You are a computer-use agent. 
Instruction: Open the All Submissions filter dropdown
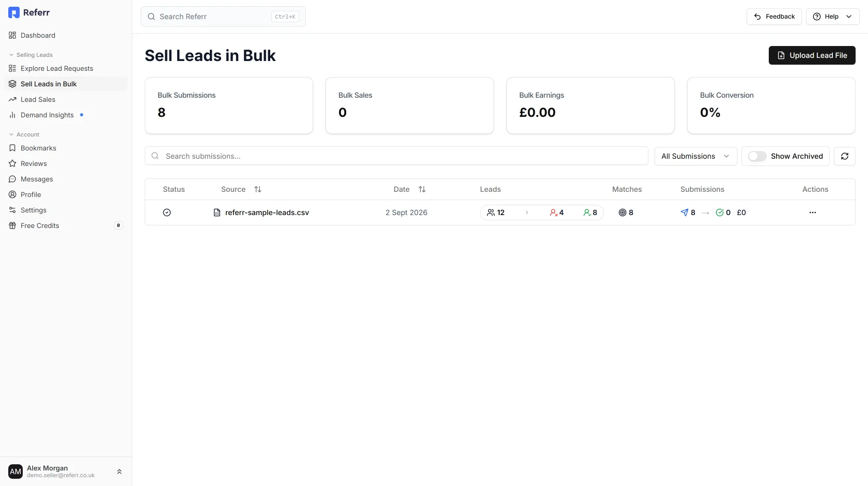695,156
